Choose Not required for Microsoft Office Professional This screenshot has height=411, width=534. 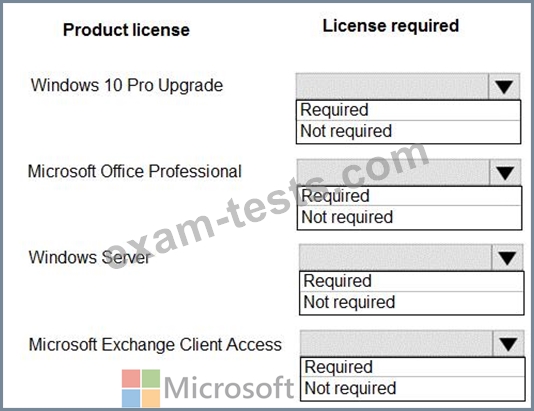(x=409, y=218)
